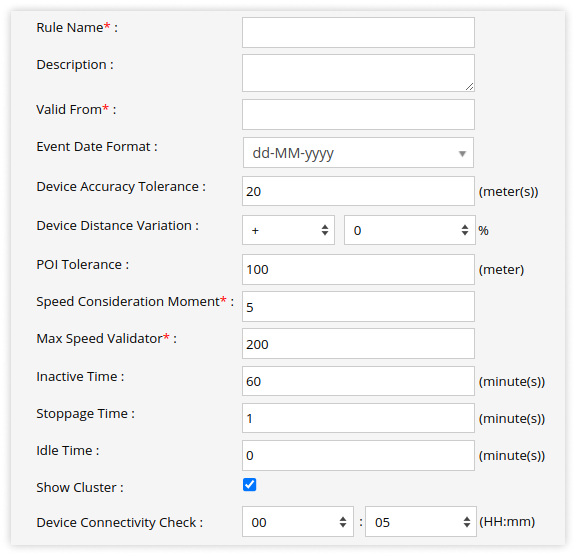Select the Speed Consideration Moment field

click(358, 306)
